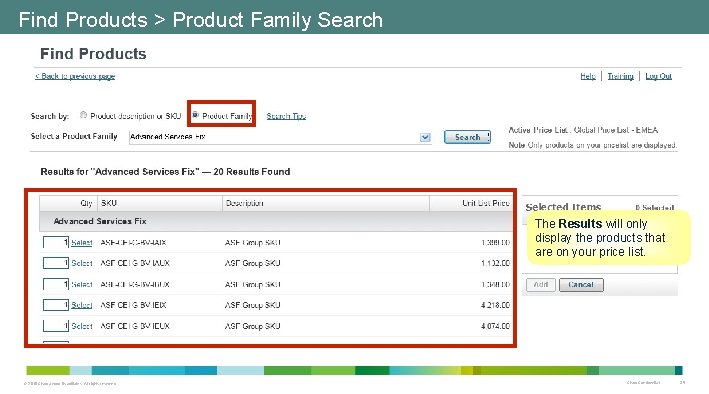Click the Description column header

(x=326, y=203)
